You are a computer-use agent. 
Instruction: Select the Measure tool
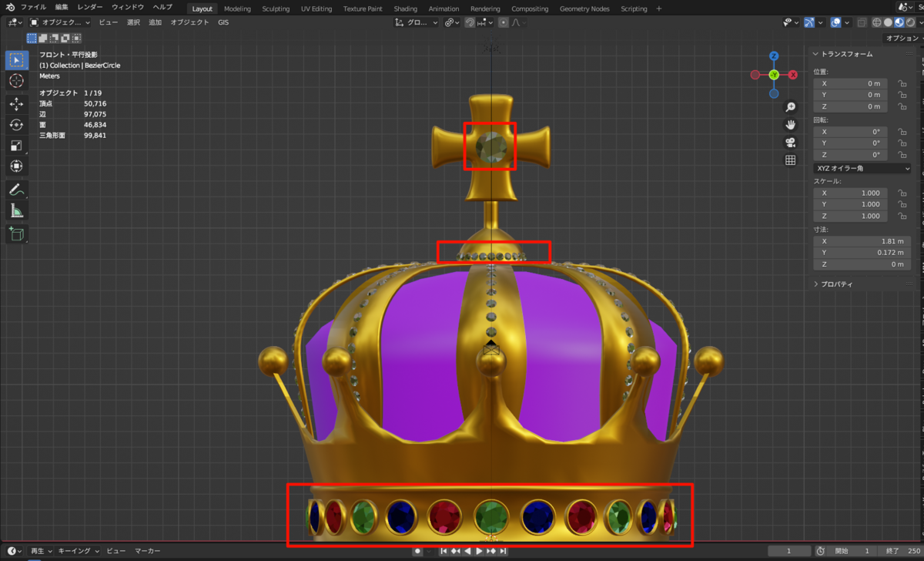[17, 210]
